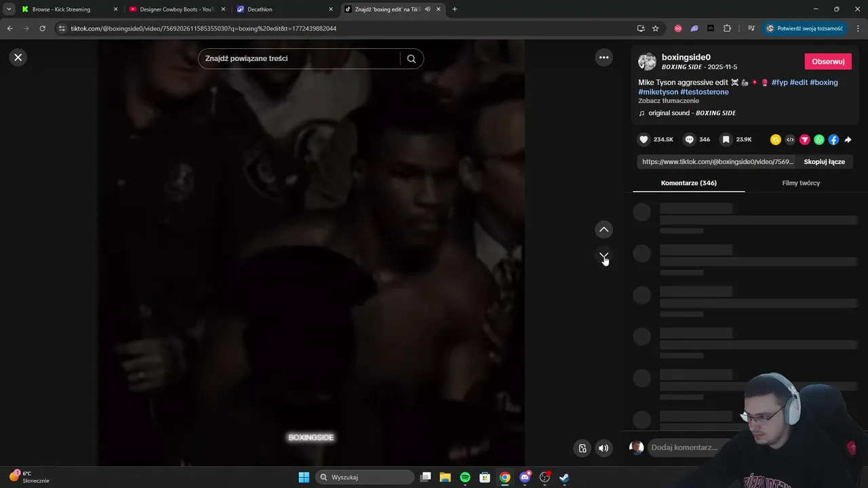The image size is (868, 488).
Task: Go to next video with down chevron
Action: tap(604, 256)
